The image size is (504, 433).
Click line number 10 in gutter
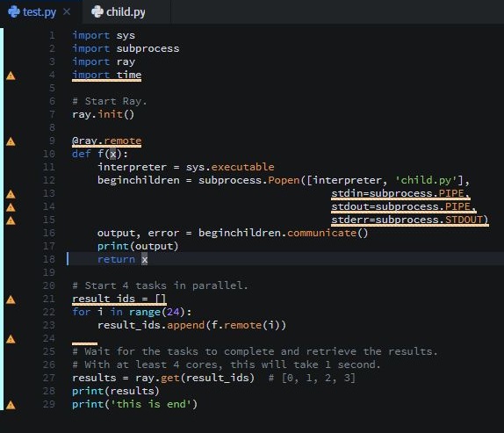tap(49, 154)
